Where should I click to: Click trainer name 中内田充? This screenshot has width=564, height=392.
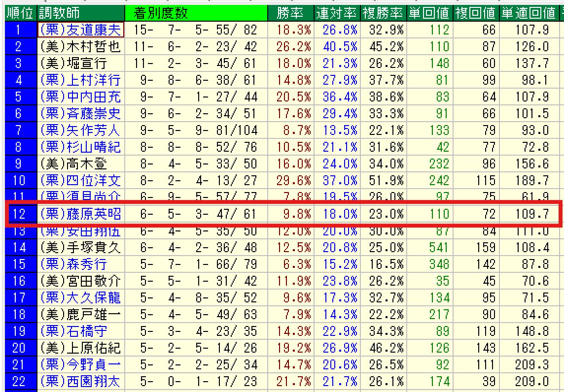pyautogui.click(x=80, y=97)
